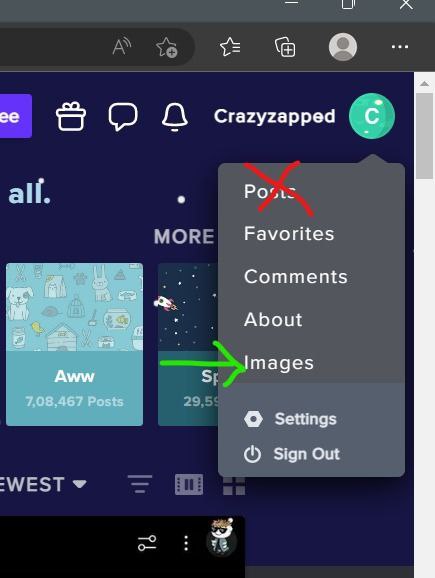This screenshot has width=435, height=578.
Task: Click the browser profile avatar icon
Action: click(x=342, y=47)
